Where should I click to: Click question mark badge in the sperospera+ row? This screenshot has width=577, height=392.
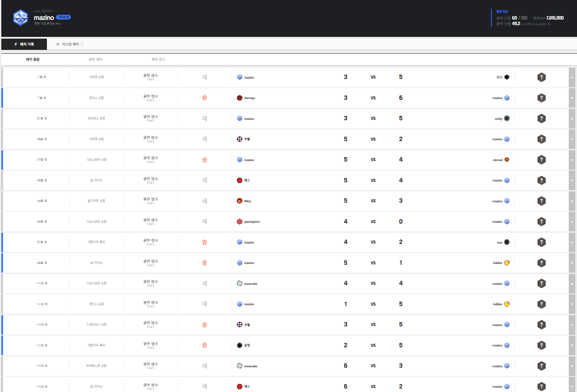(541, 222)
